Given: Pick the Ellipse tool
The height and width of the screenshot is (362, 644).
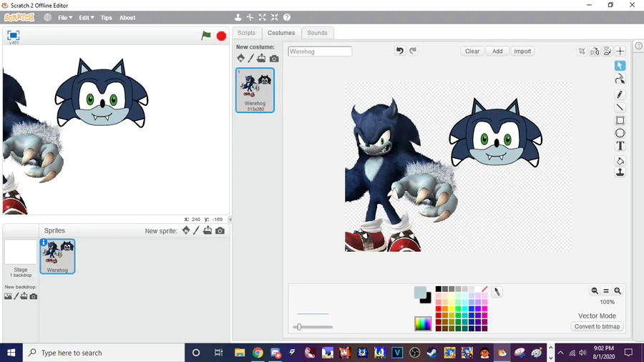Looking at the screenshot, I should point(620,133).
